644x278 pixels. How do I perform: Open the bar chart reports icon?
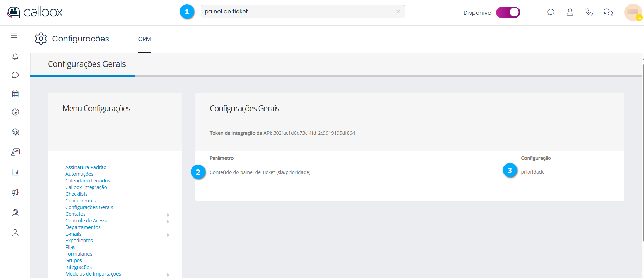point(15,172)
